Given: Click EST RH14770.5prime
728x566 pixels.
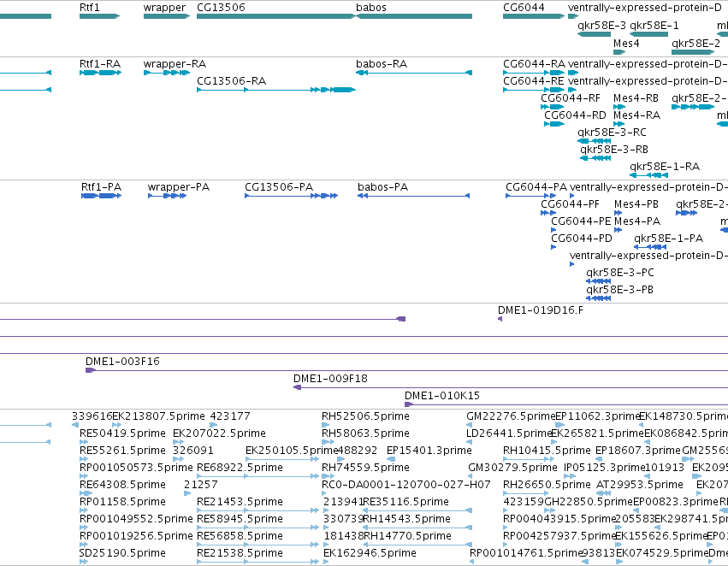Looking at the screenshot, I should coord(417,545).
